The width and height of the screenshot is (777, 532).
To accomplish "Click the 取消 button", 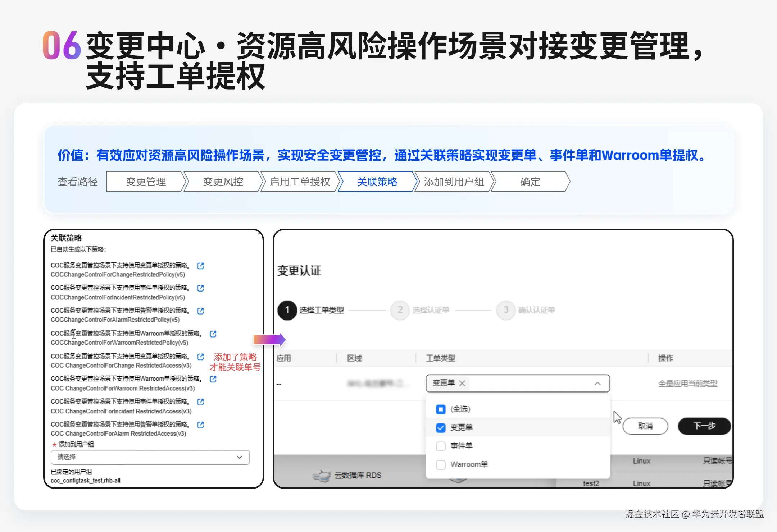I will (x=645, y=426).
